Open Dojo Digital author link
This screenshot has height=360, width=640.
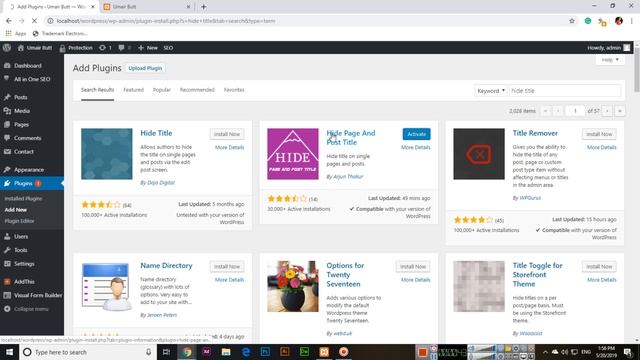click(161, 183)
